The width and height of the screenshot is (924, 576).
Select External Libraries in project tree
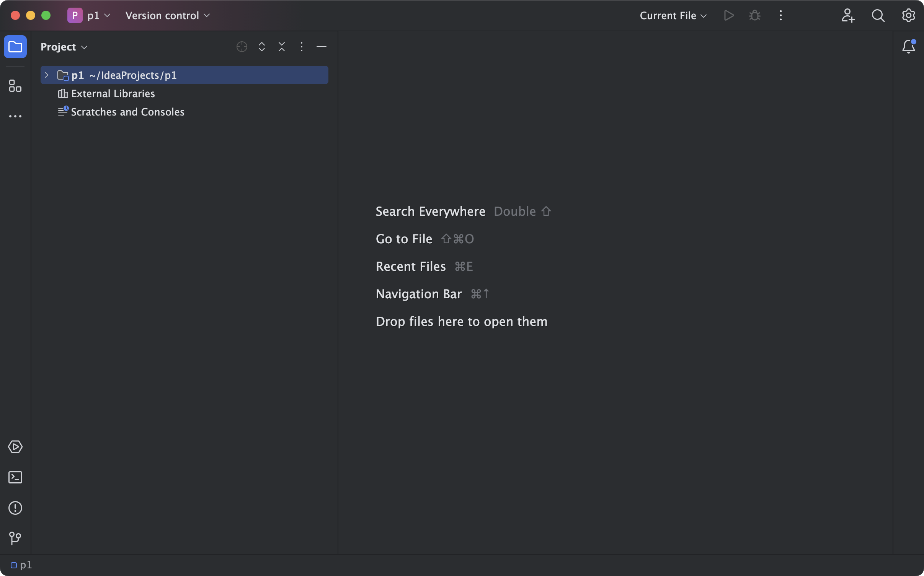pos(113,93)
